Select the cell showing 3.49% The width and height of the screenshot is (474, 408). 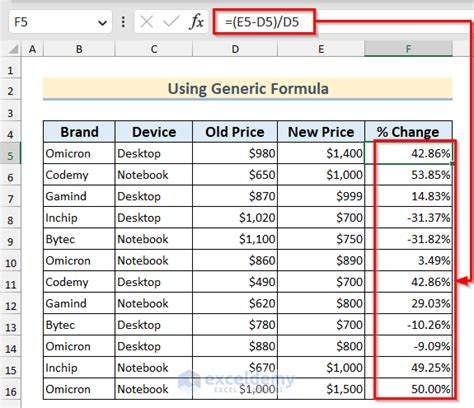(408, 260)
